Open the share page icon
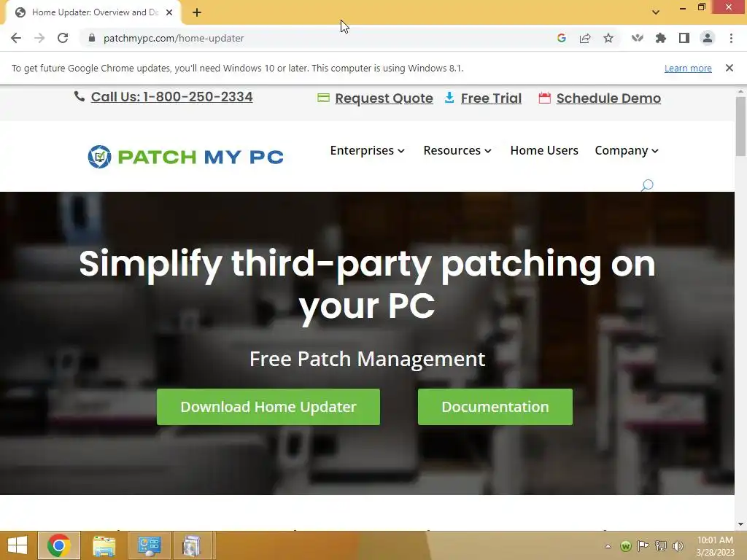 (x=585, y=38)
